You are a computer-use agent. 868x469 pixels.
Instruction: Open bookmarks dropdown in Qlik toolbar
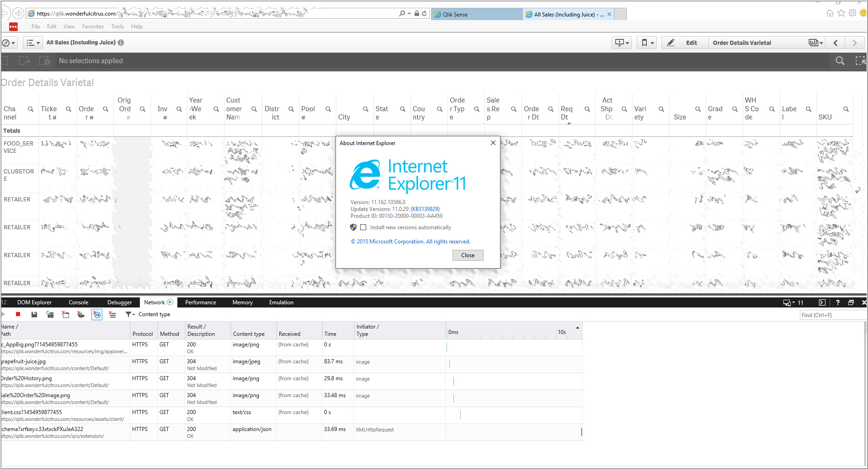click(647, 43)
